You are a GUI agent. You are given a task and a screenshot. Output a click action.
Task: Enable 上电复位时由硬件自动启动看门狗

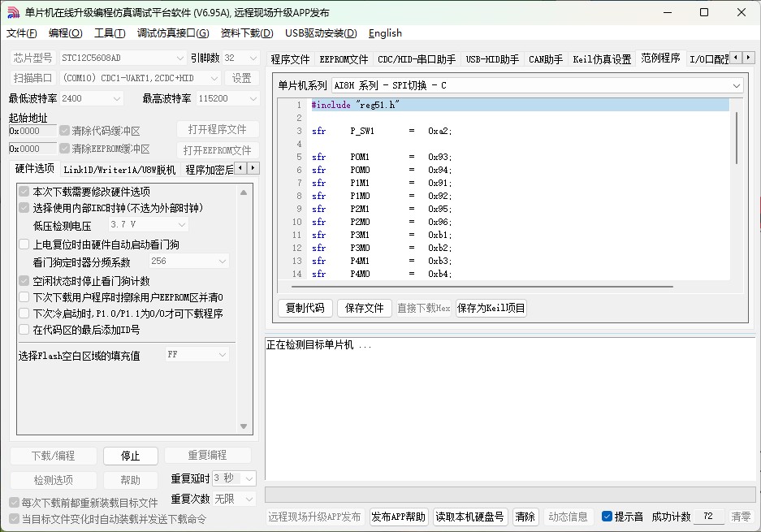coord(24,244)
